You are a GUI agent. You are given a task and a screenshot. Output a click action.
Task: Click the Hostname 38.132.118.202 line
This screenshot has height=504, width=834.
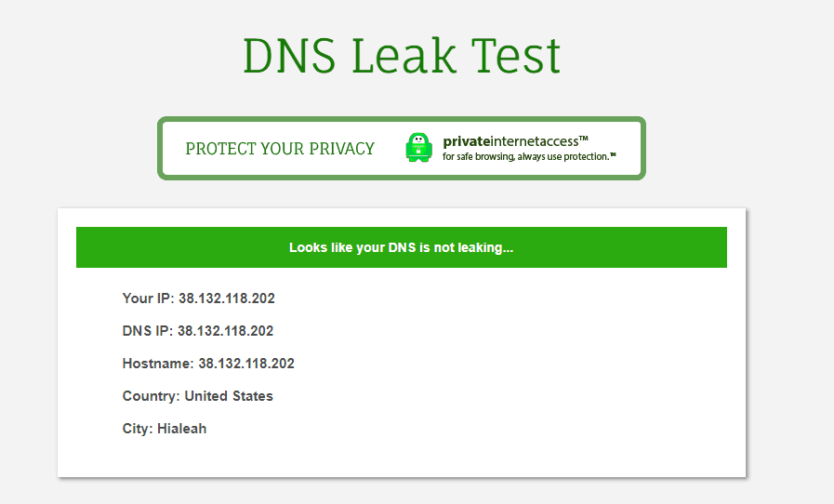(208, 364)
